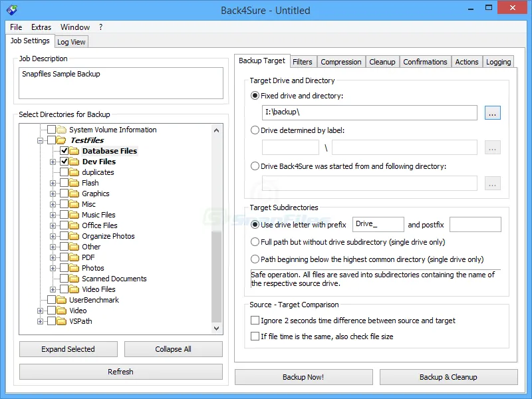Click the Expand Selected button
The height and width of the screenshot is (399, 532).
(68, 349)
